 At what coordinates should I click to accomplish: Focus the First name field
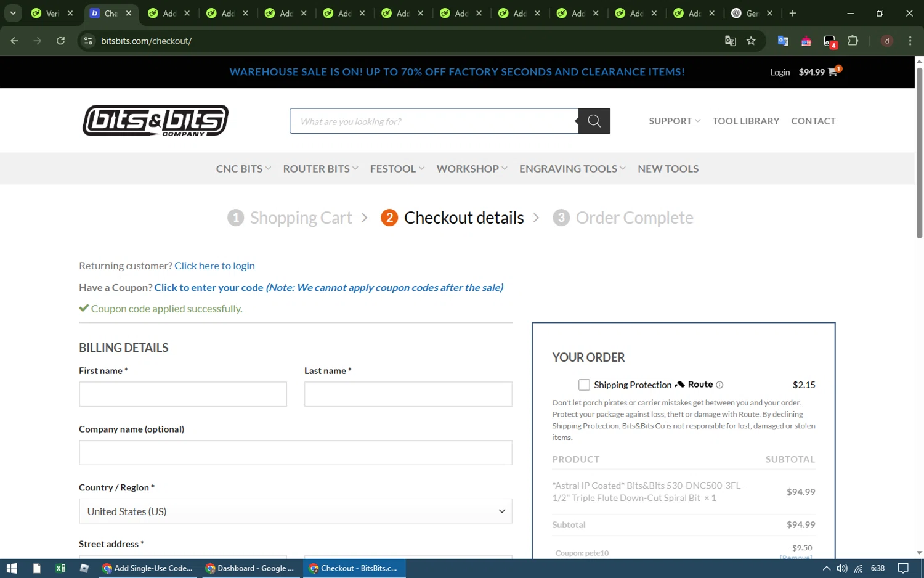click(x=183, y=394)
